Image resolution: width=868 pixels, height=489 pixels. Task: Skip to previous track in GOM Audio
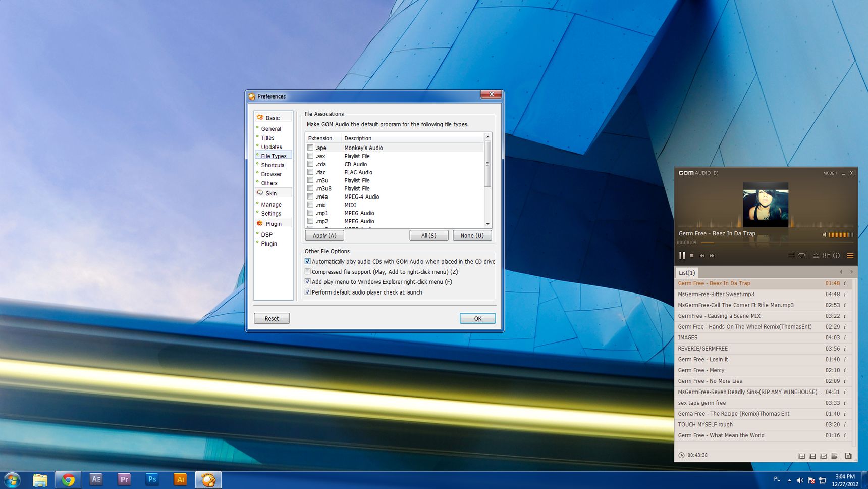701,256
